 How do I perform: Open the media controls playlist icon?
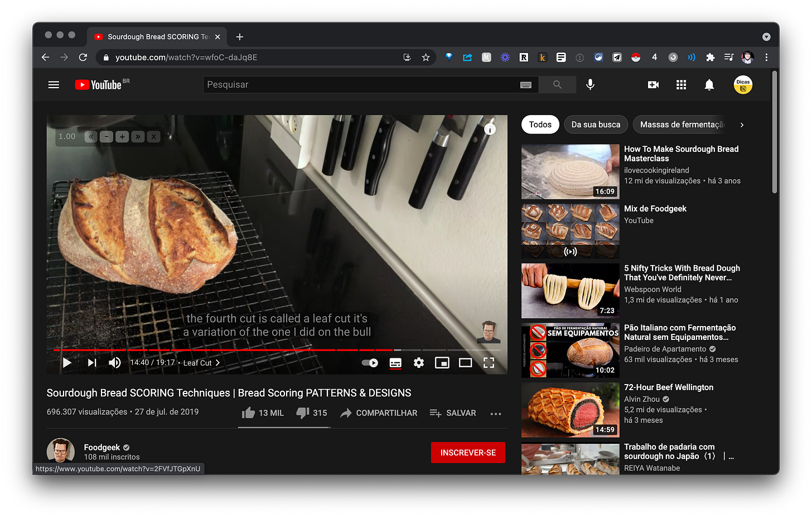pyautogui.click(x=728, y=57)
